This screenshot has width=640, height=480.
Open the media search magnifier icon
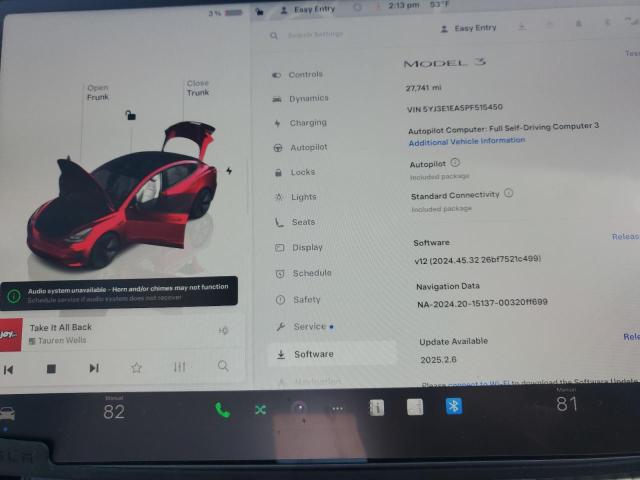[223, 365]
